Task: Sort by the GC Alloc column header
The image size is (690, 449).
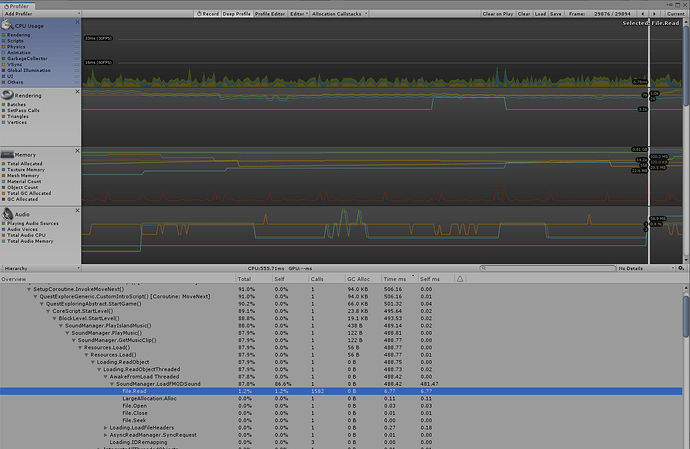Action: pos(359,279)
